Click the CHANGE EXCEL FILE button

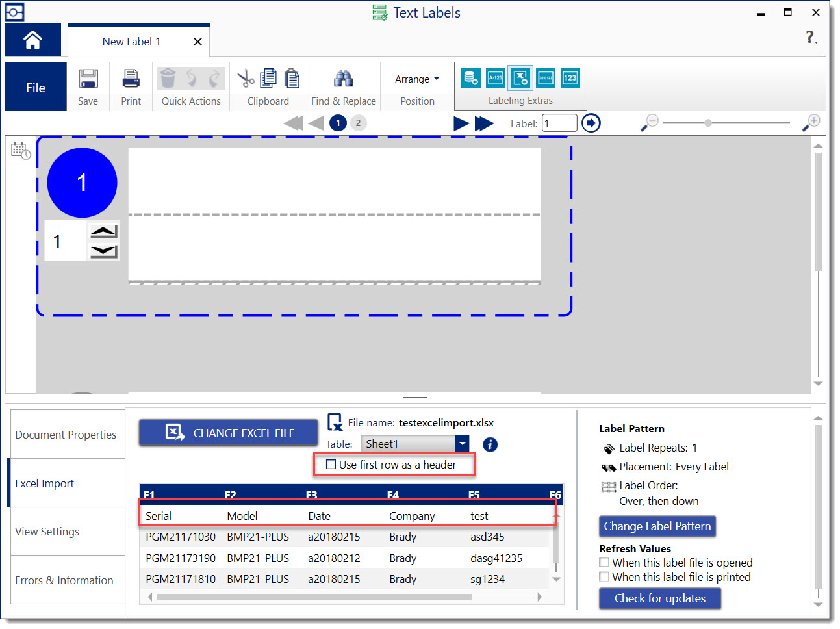[x=228, y=433]
